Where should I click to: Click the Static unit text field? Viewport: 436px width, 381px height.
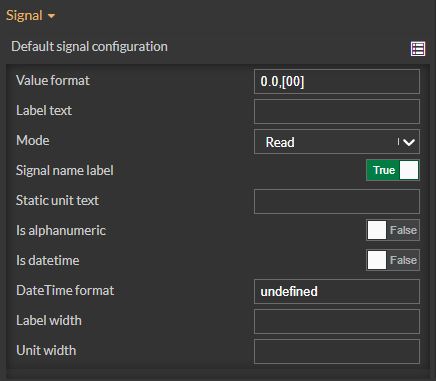pyautogui.click(x=337, y=201)
